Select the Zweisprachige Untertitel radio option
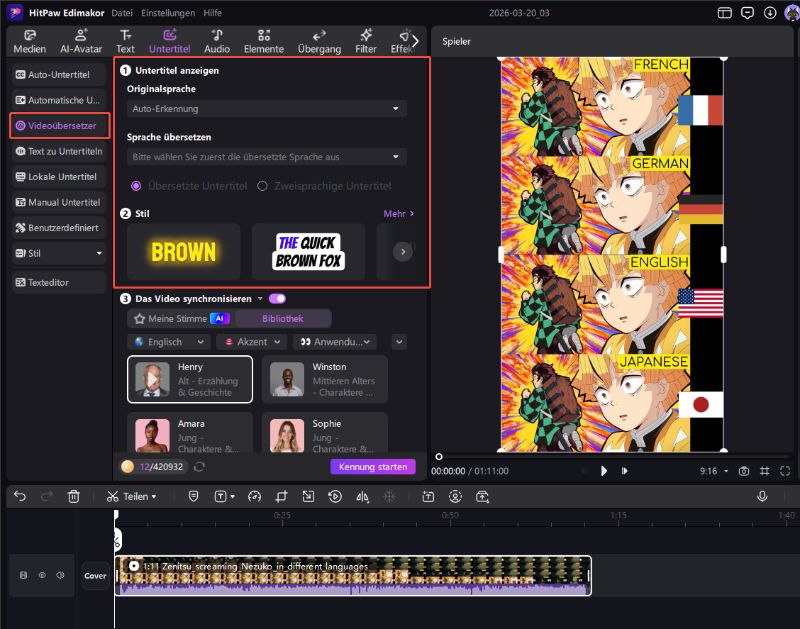The height and width of the screenshot is (629, 800). coord(263,186)
